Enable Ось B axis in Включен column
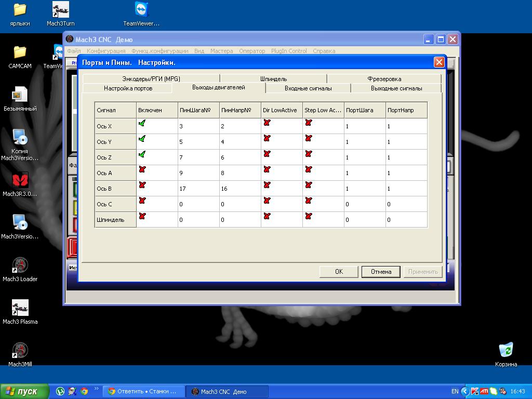Viewport: 532px width, 399px height. [x=142, y=185]
